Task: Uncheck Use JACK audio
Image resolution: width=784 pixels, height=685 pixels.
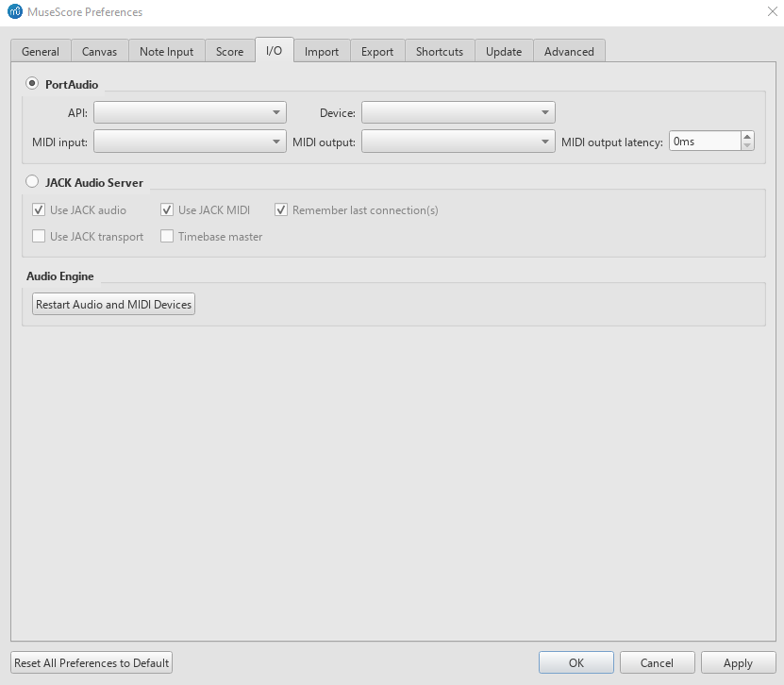Action: point(39,209)
